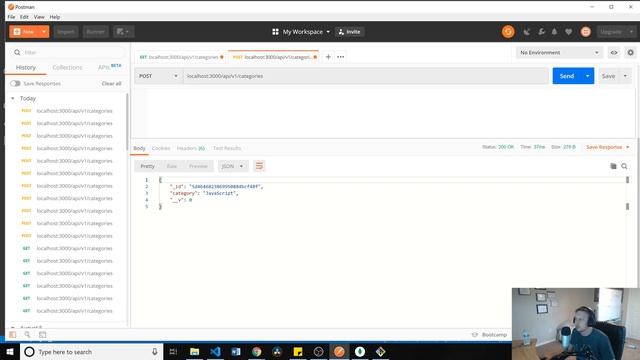
Task: Click the heart icon in header
Action: (569, 32)
